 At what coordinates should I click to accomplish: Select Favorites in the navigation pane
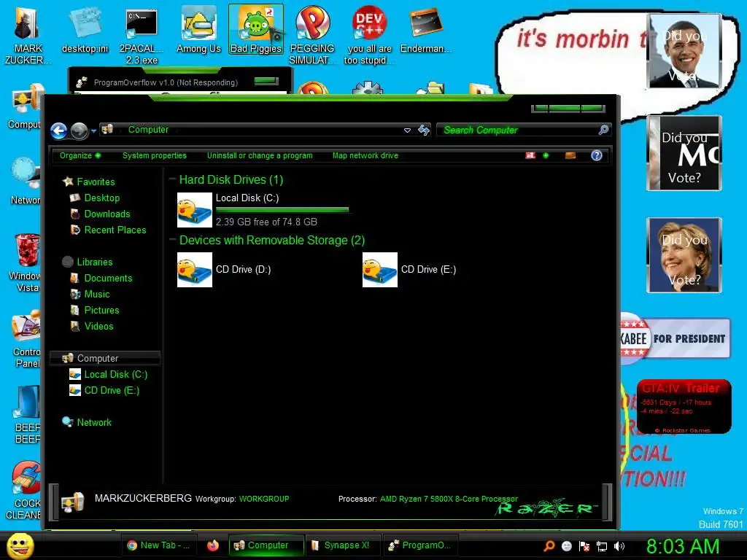tap(90, 182)
